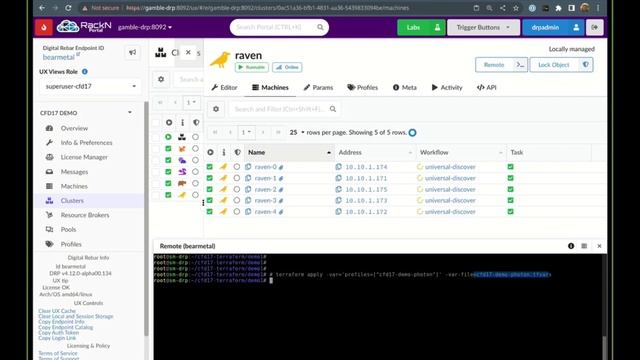Viewport: 640px width, 360px height.
Task: Select the radio circle of the first cluster row
Action: tap(196, 137)
